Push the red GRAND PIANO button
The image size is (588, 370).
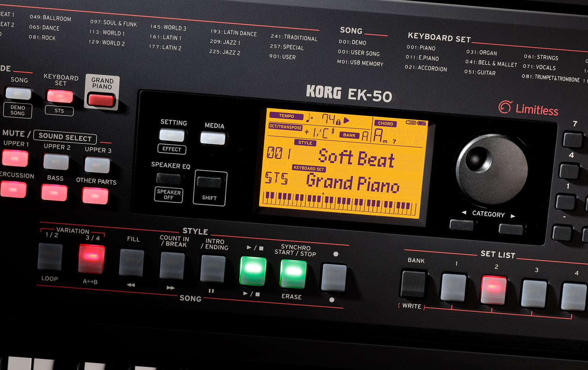[101, 100]
